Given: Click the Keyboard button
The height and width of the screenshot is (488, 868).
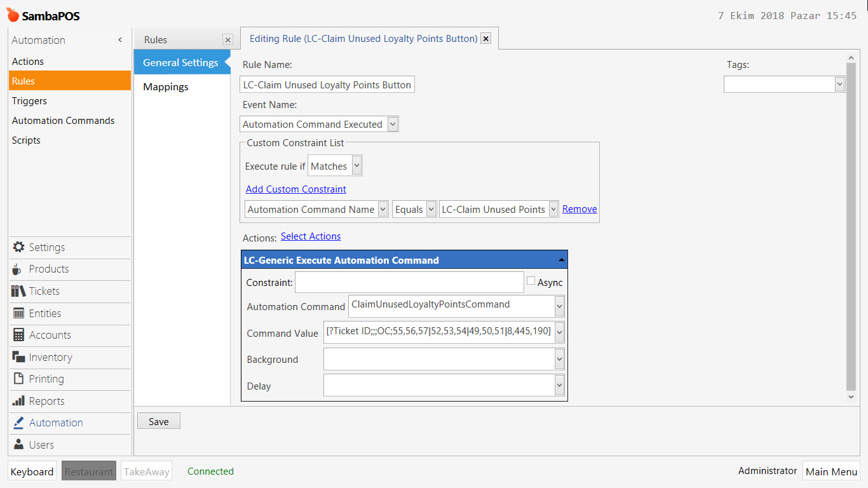Looking at the screenshot, I should [x=32, y=471].
